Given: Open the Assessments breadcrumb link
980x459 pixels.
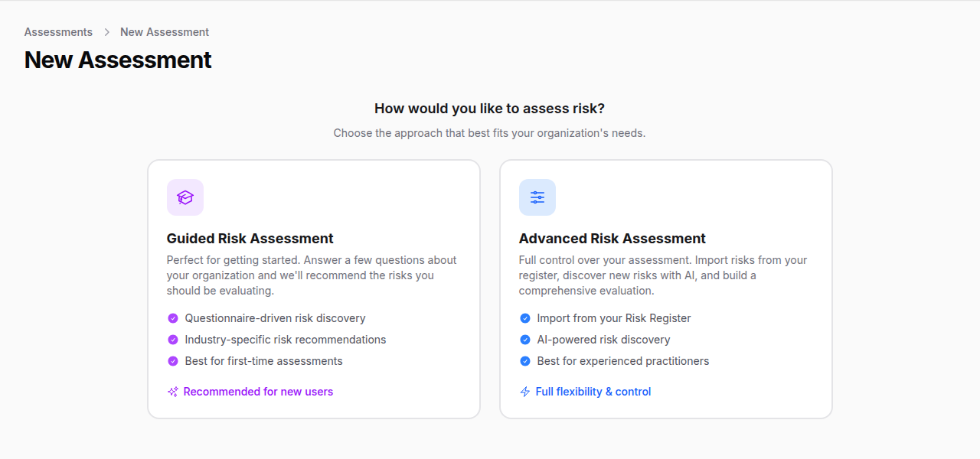Looking at the screenshot, I should [58, 31].
